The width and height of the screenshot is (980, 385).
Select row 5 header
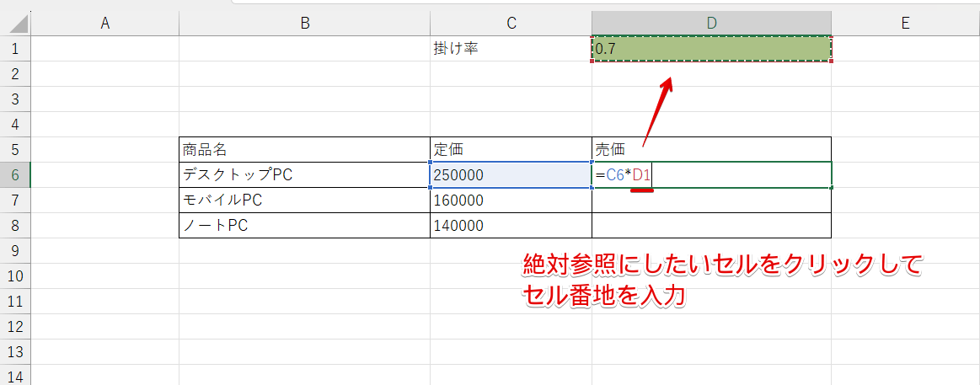tap(16, 150)
